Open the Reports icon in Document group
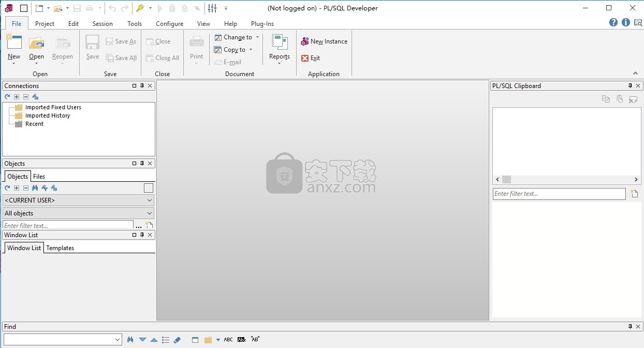This screenshot has height=348, width=644. 280,42
